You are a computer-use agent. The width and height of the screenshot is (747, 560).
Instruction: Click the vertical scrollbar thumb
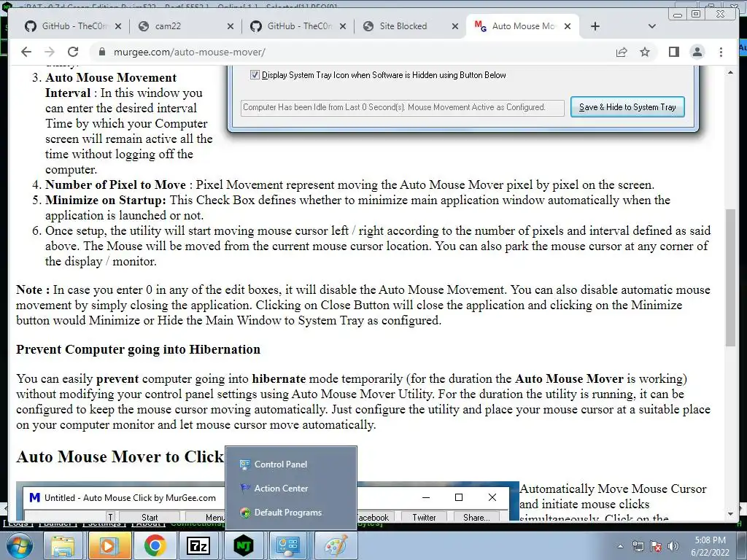click(x=730, y=278)
